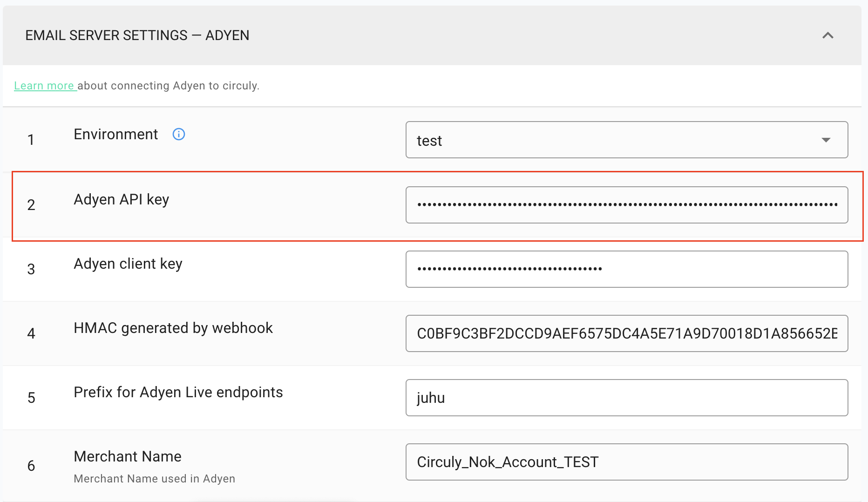The width and height of the screenshot is (868, 502).
Task: Open the Environment dropdown showing test
Action: pos(626,140)
